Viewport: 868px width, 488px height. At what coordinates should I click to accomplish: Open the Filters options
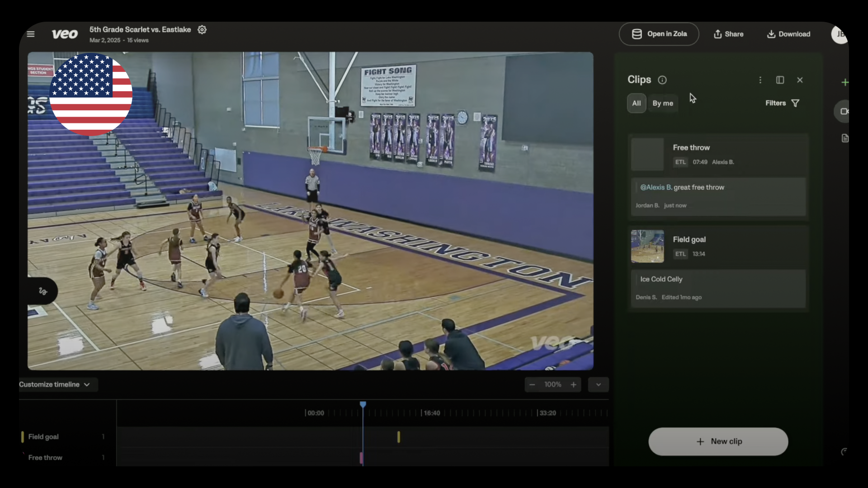[782, 103]
